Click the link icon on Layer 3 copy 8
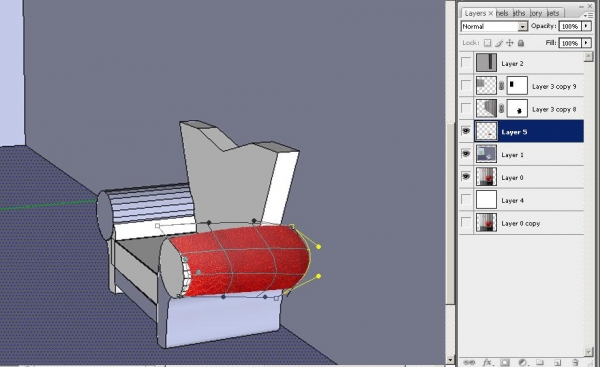 (501, 109)
